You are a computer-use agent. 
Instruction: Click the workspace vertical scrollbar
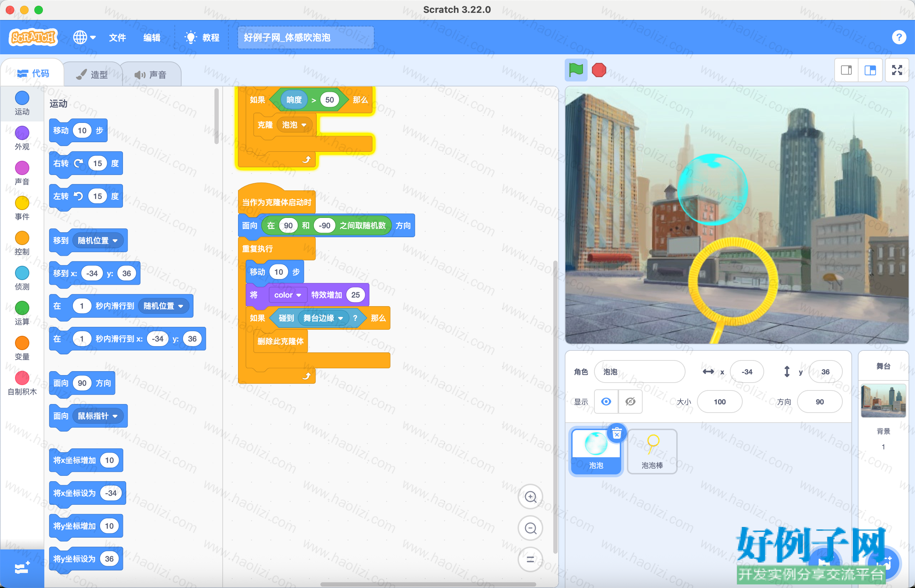[555, 407]
